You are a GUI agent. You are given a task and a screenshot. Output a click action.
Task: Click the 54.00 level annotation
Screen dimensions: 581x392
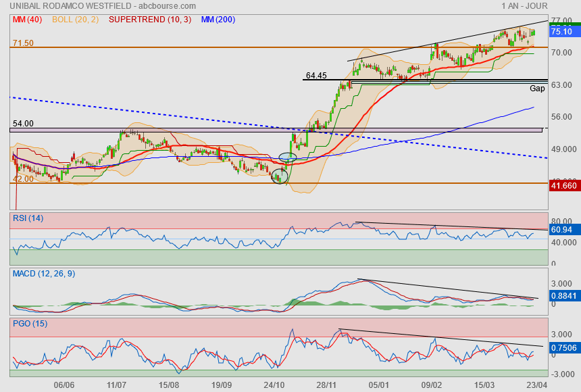coord(23,124)
